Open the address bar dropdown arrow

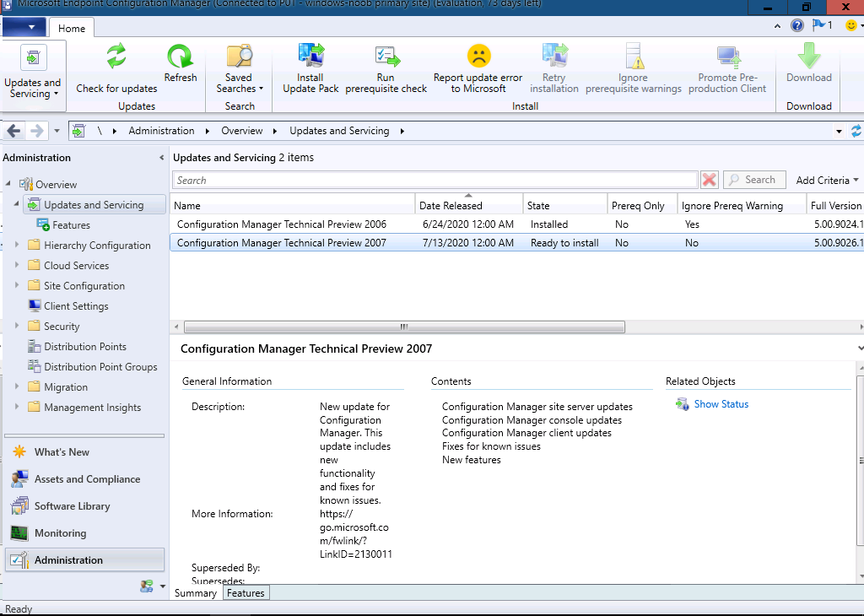[x=839, y=131]
